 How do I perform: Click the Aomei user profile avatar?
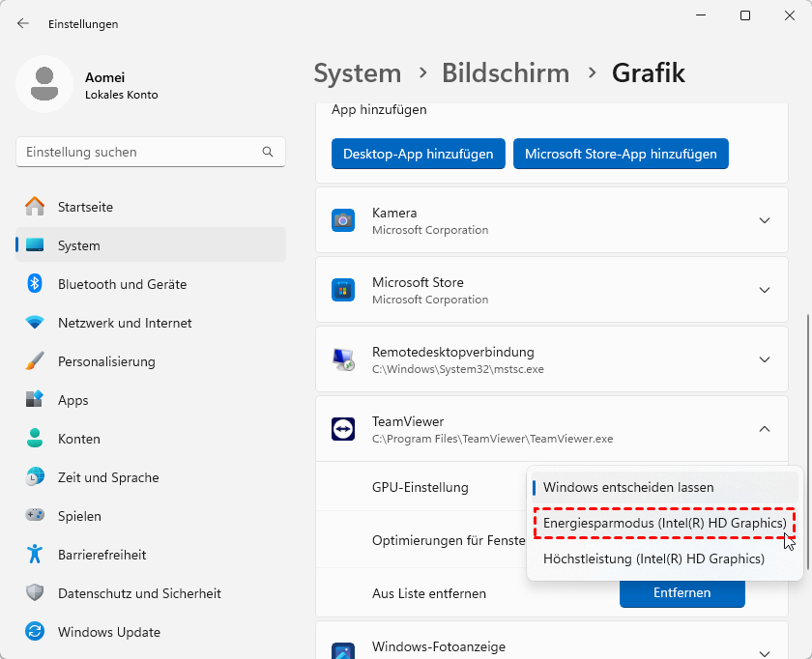coord(44,84)
